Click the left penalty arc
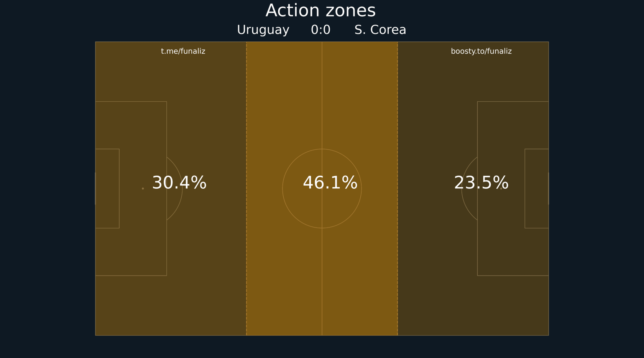644x358 pixels. point(175,188)
